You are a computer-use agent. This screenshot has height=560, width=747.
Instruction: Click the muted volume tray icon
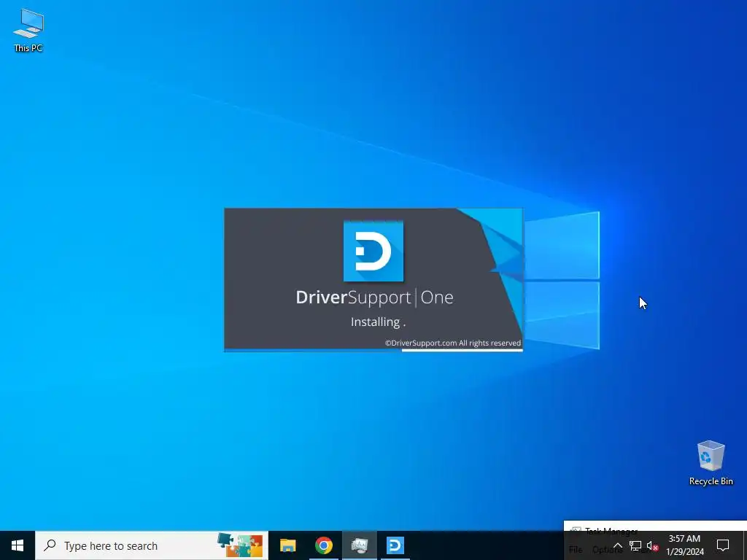(652, 546)
